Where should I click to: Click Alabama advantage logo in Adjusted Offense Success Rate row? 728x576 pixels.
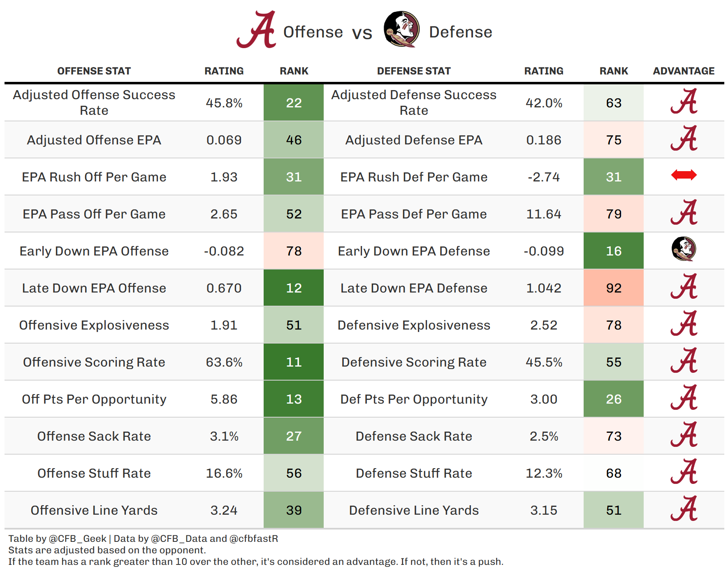[684, 101]
